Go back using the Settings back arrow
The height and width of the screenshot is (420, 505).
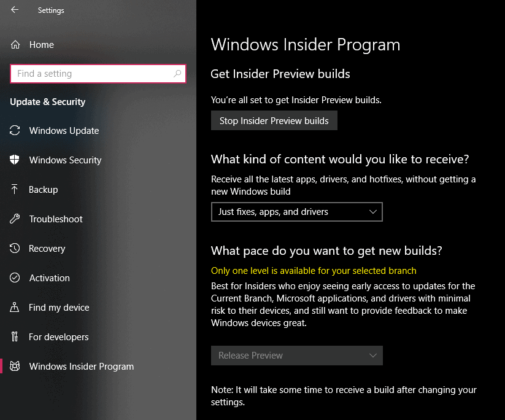(x=15, y=10)
